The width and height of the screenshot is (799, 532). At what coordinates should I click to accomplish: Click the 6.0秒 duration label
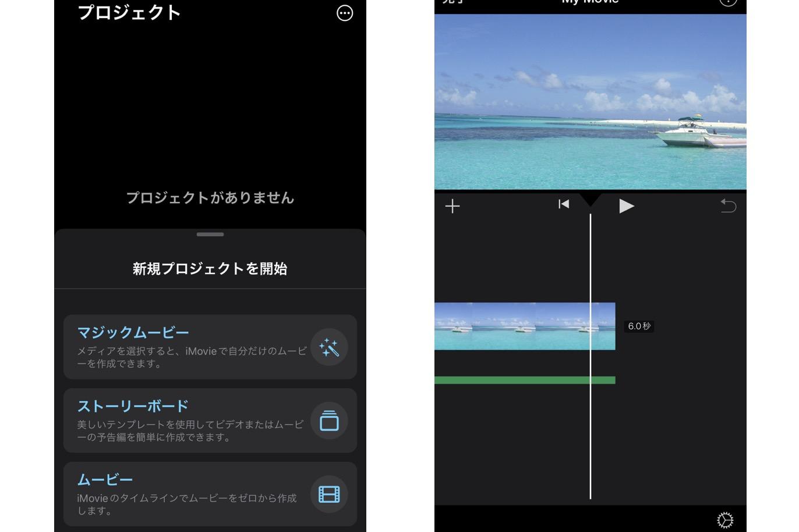pos(639,327)
